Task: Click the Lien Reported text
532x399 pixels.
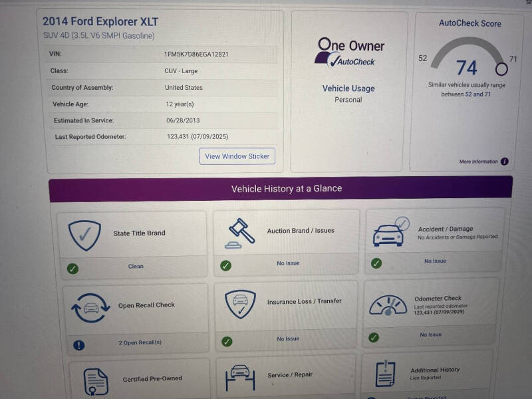Action: (425, 378)
